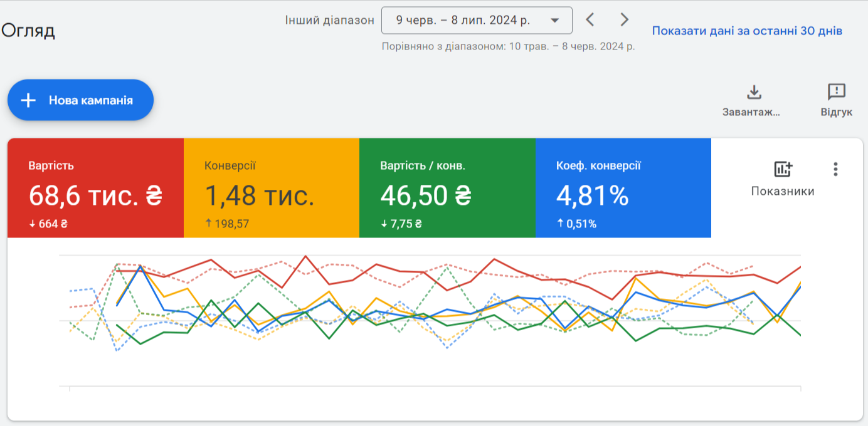Click the 68,6 тис. ₴ cost value
This screenshot has height=426, width=868.
[x=95, y=196]
